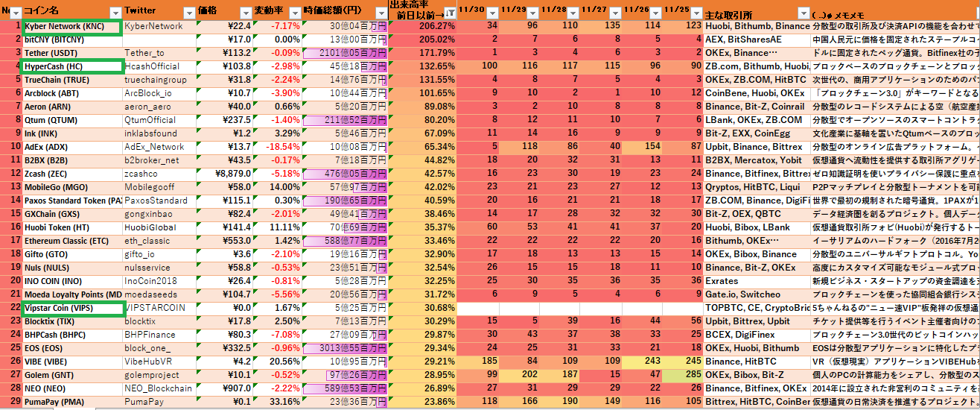The width and height of the screenshot is (980, 410).
Task: Open the 主な取引所 filter dropdown
Action: coord(803,13)
